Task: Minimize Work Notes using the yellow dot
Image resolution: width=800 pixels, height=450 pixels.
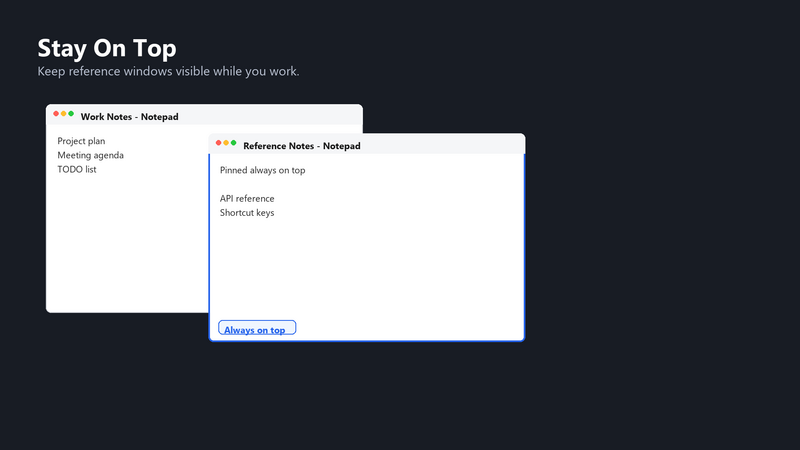Action: [64, 114]
